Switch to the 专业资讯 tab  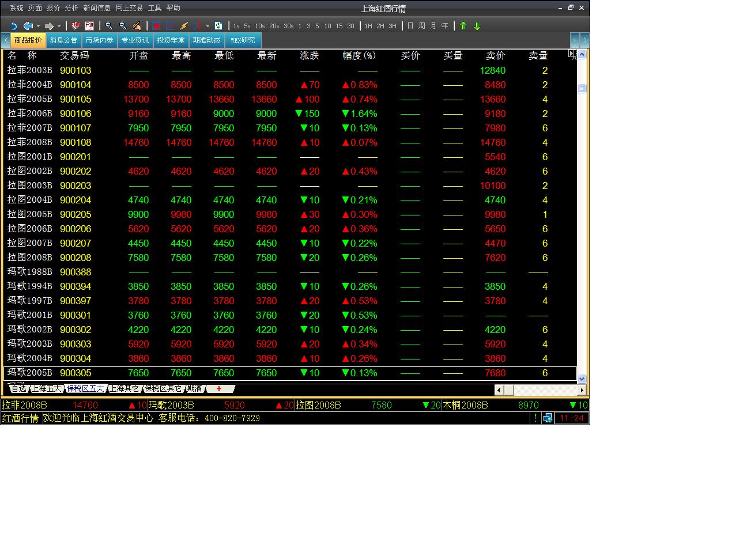click(135, 40)
